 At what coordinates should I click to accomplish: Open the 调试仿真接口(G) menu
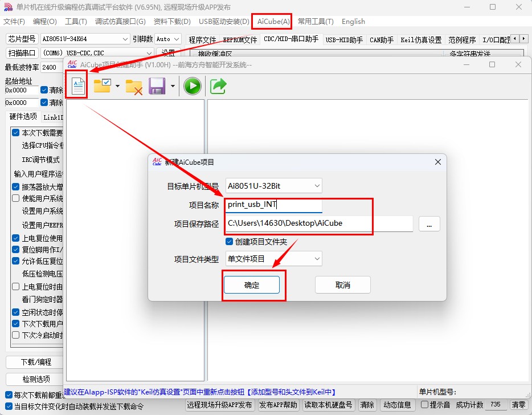pos(120,22)
